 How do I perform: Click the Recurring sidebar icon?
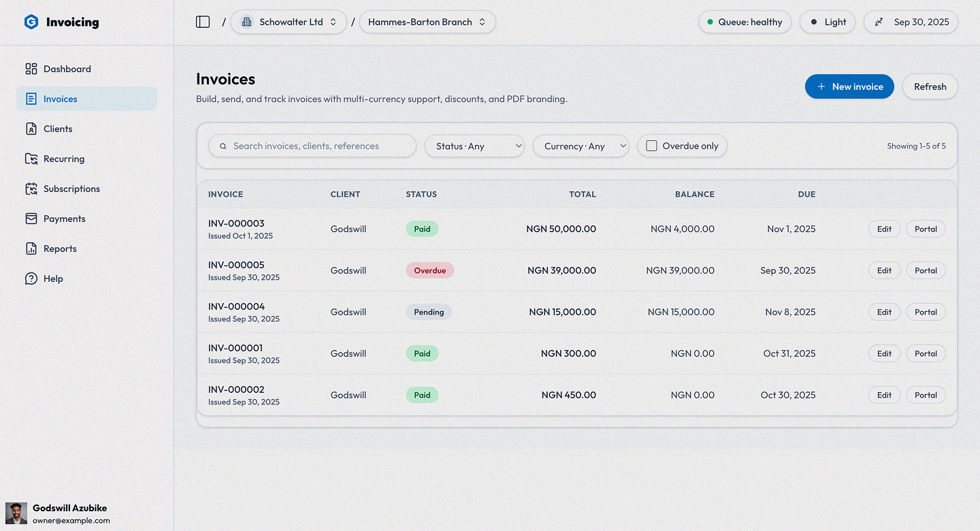pyautogui.click(x=31, y=159)
